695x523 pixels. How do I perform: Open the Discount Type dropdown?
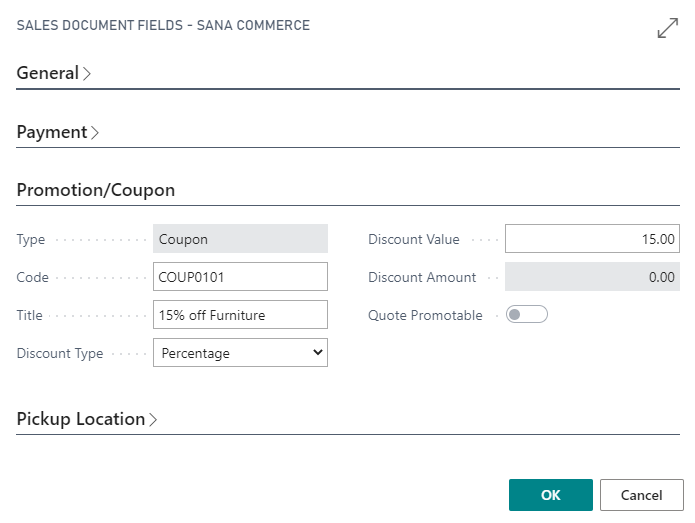click(240, 353)
